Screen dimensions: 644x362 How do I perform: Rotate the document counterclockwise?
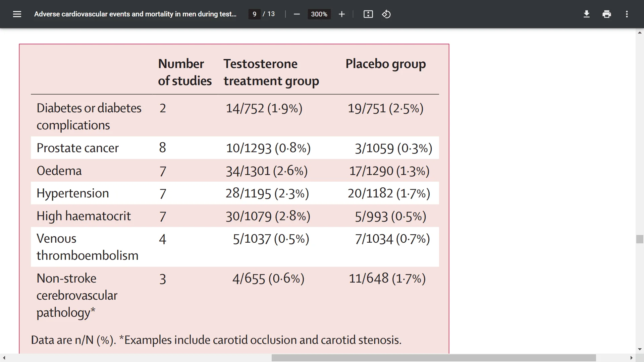pyautogui.click(x=386, y=14)
